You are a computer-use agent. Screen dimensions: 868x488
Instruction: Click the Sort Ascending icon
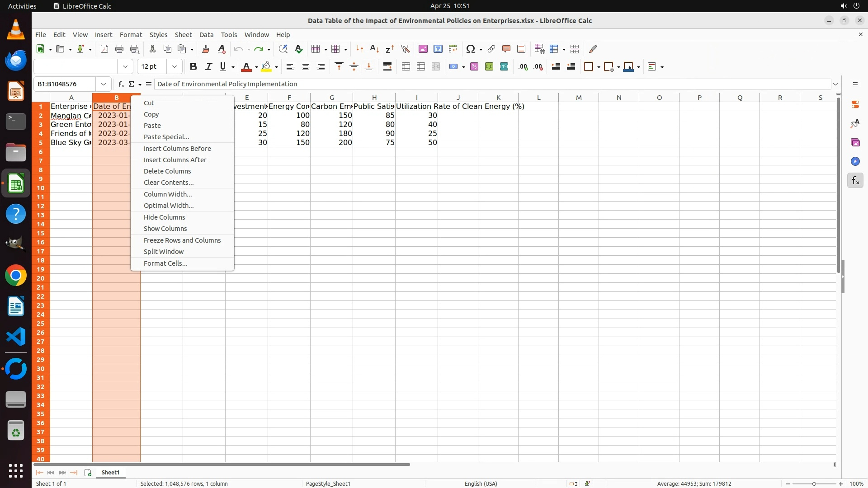pyautogui.click(x=374, y=49)
